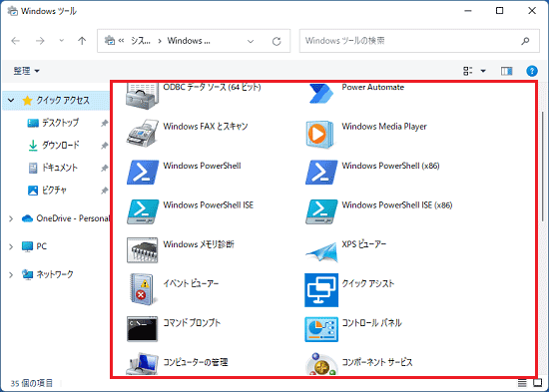Screen dimensions: 549x392
Task: Click the pin icon beside ドキュメント
Action: click(105, 169)
